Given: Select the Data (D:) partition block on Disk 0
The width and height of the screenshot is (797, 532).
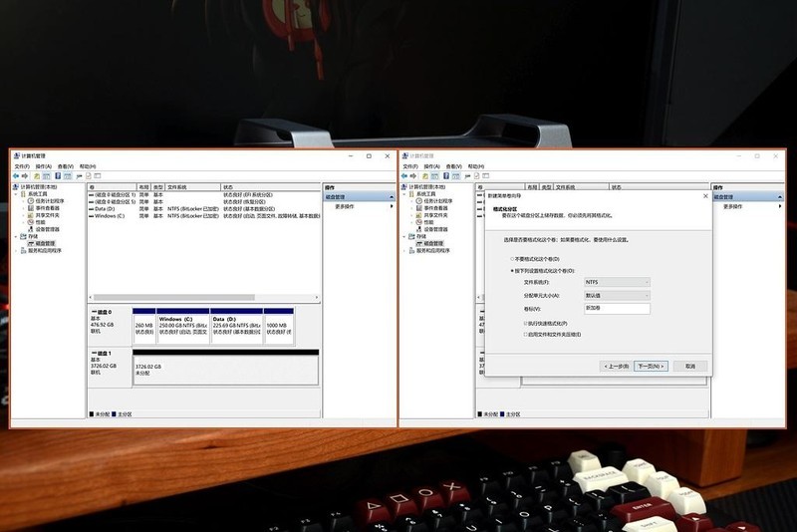Looking at the screenshot, I should pos(236,328).
